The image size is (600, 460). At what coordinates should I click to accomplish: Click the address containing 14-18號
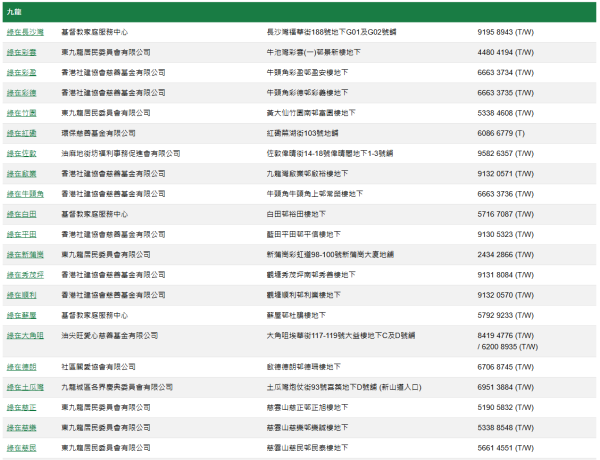(330, 154)
